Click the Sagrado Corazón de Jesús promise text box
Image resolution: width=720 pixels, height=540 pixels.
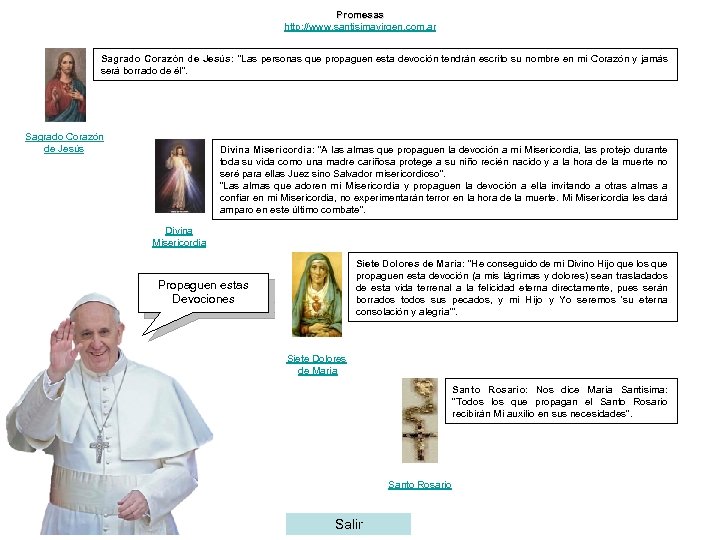385,64
